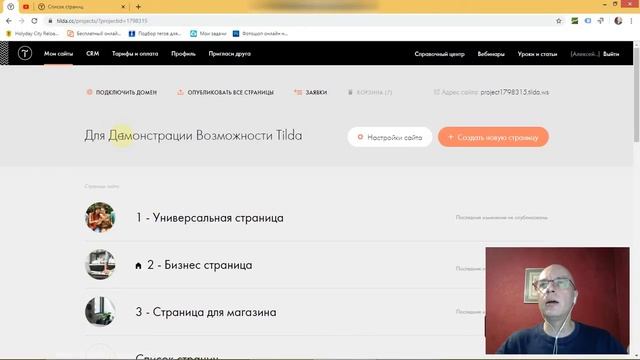Click home icon beside Бизнес страница
This screenshot has width=640, height=360.
[138, 266]
